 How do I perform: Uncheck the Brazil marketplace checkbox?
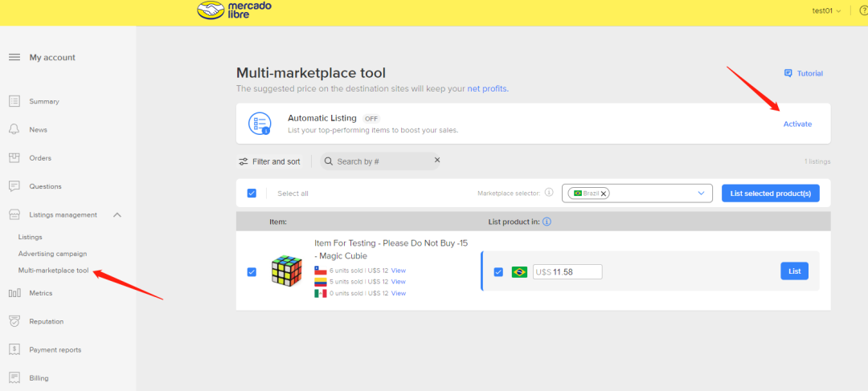pos(498,271)
